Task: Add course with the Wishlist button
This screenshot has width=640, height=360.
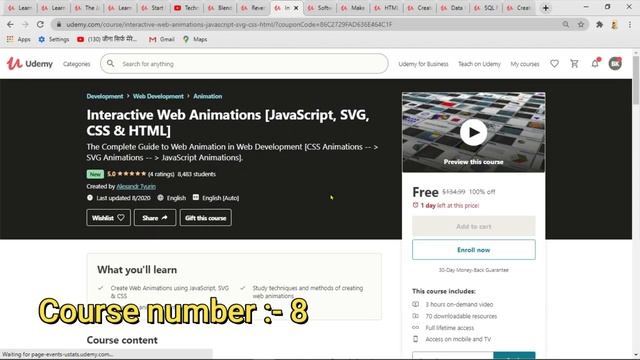Action: [108, 218]
